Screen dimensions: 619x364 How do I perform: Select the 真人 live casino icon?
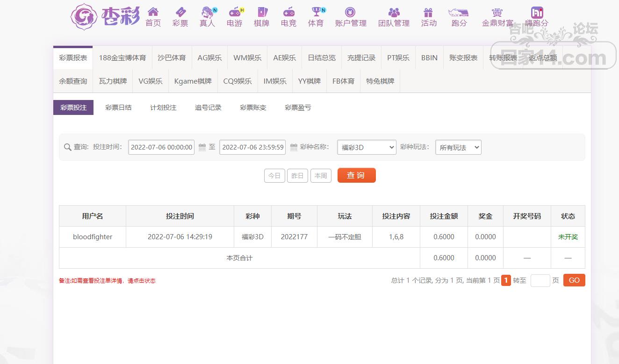[x=207, y=12]
